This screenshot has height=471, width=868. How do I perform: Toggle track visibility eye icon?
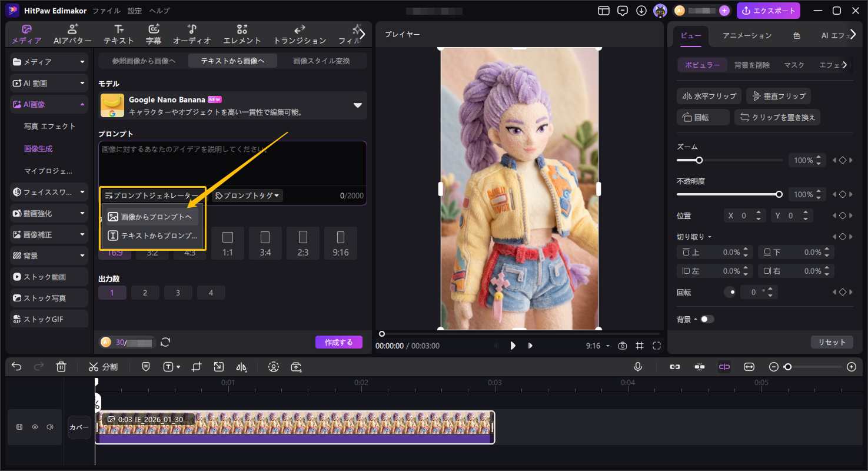[35, 427]
